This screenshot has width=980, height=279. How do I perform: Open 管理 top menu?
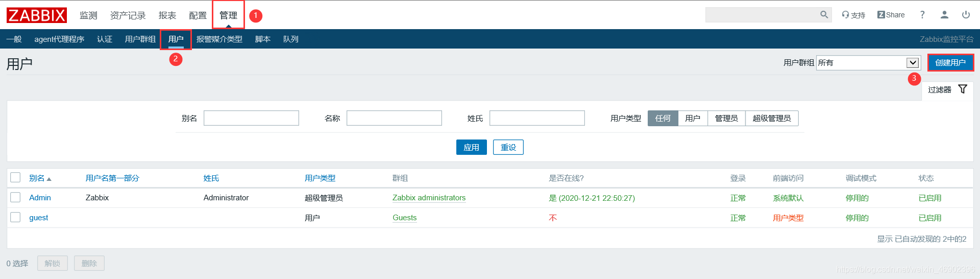pos(228,15)
